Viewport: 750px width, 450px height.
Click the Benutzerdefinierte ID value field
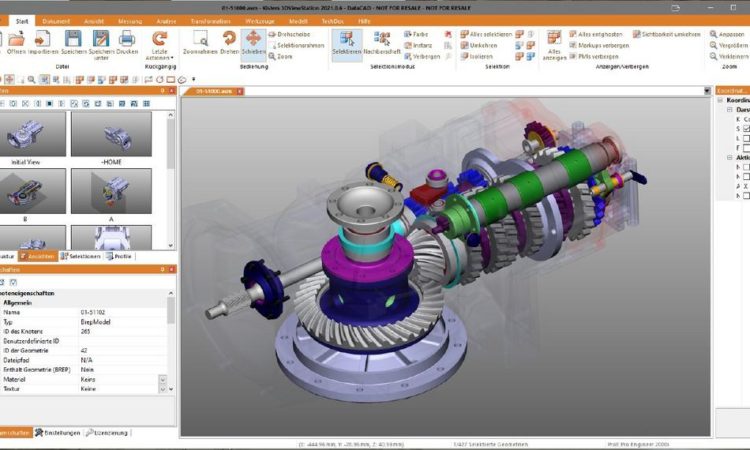click(x=123, y=341)
